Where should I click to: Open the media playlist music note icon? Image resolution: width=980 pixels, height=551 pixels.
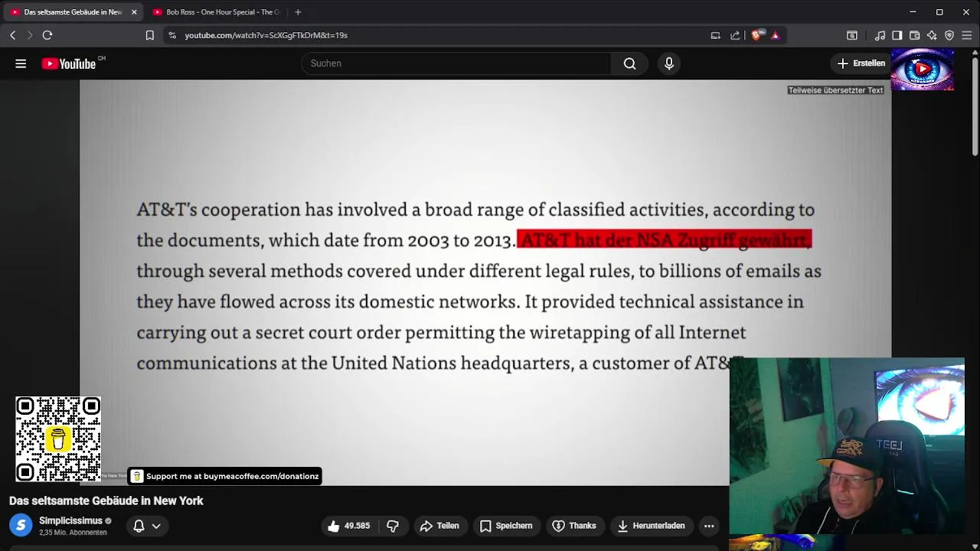tap(880, 35)
